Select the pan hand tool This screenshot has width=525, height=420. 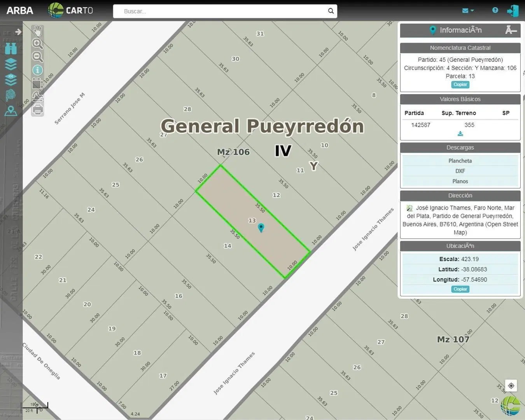37,31
